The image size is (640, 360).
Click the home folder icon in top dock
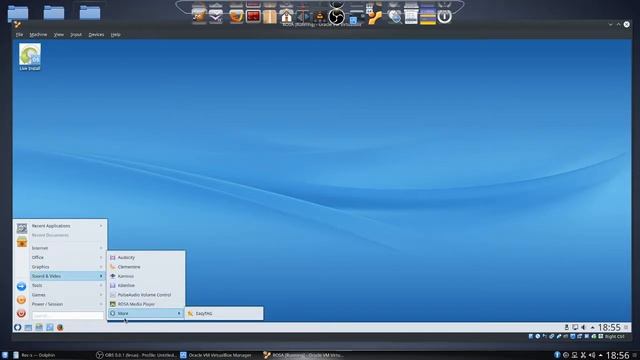click(x=287, y=16)
